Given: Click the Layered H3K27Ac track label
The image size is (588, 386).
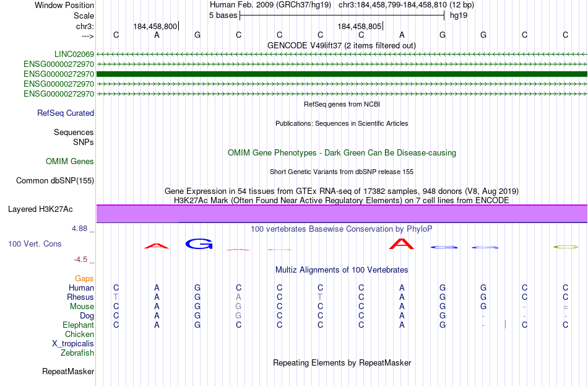Looking at the screenshot, I should click(x=40, y=209).
